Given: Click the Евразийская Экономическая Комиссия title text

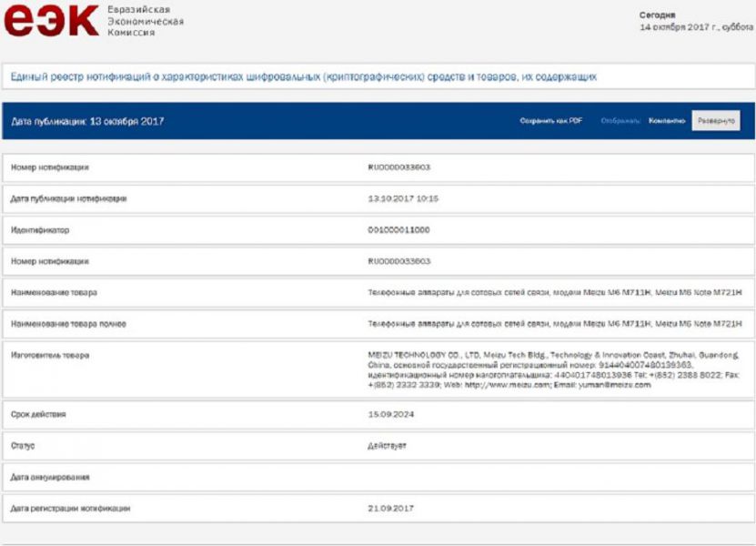Looking at the screenshot, I should click(146, 21).
